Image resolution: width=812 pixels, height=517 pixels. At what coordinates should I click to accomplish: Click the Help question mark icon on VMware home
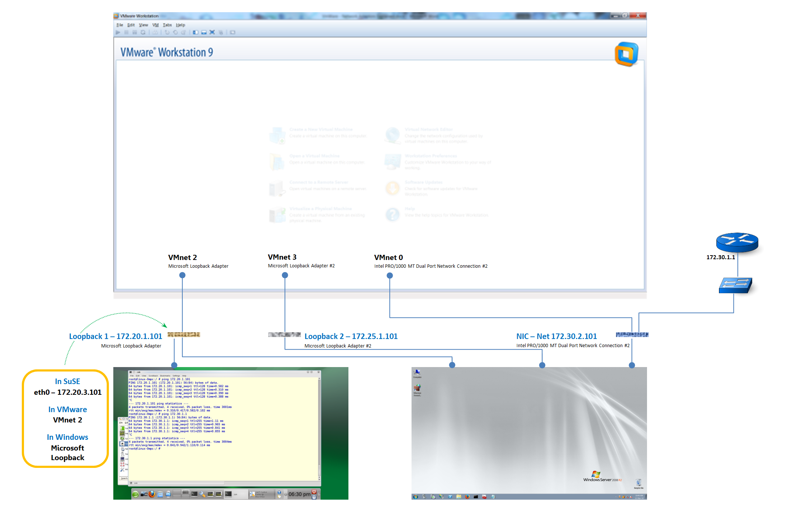point(393,214)
